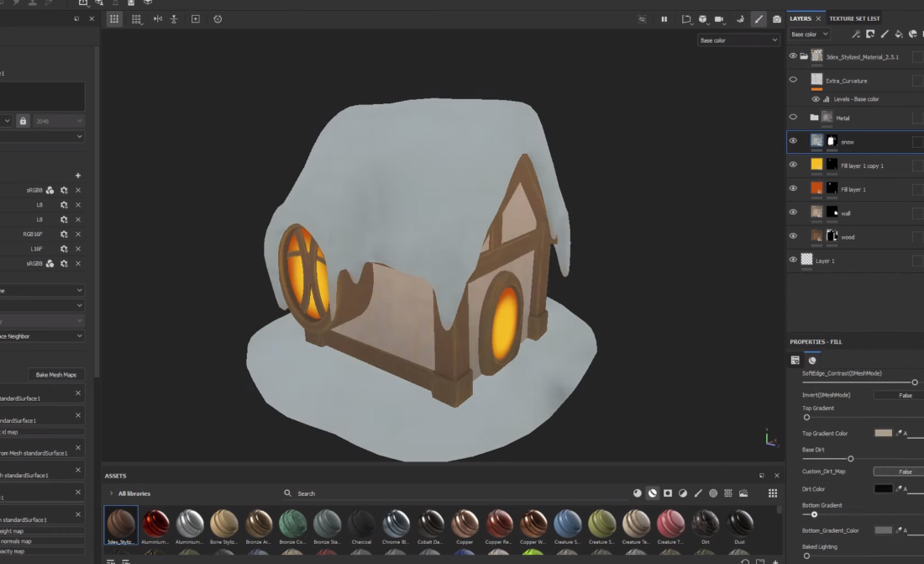Click the symmetry mirror icon in viewport toolbar

(x=156, y=18)
